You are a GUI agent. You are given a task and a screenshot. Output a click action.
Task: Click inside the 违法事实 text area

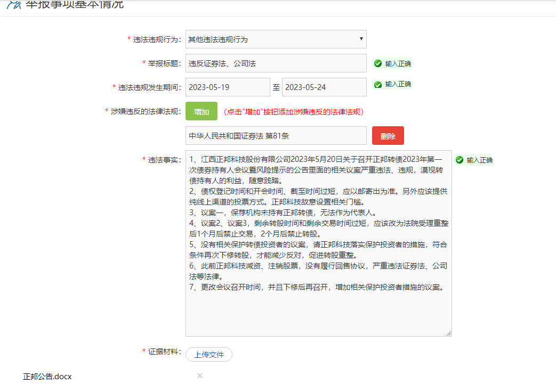318,309
